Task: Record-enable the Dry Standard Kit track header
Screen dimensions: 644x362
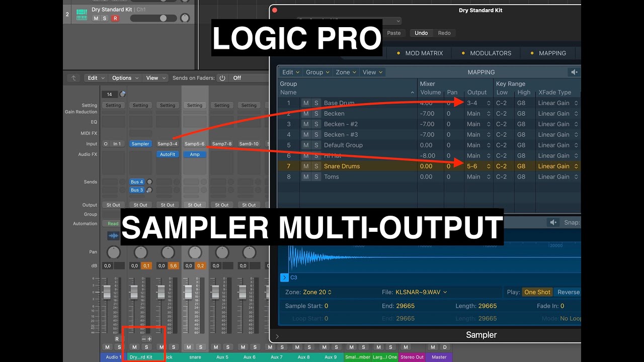Action: (x=115, y=18)
